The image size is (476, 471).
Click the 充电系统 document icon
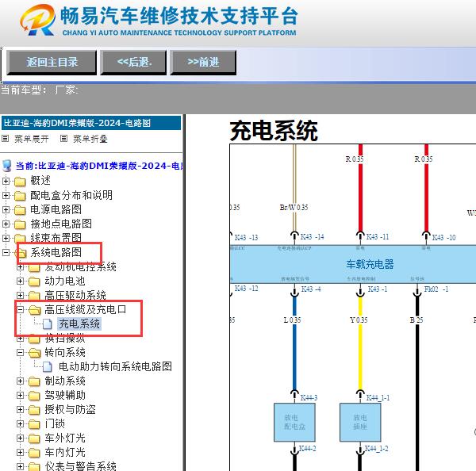[48, 324]
